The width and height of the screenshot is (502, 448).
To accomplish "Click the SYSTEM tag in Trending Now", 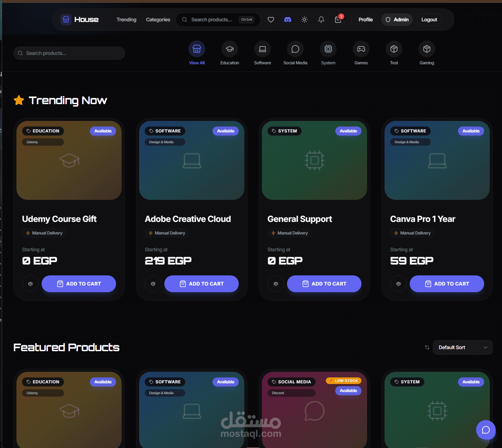I will click(285, 131).
